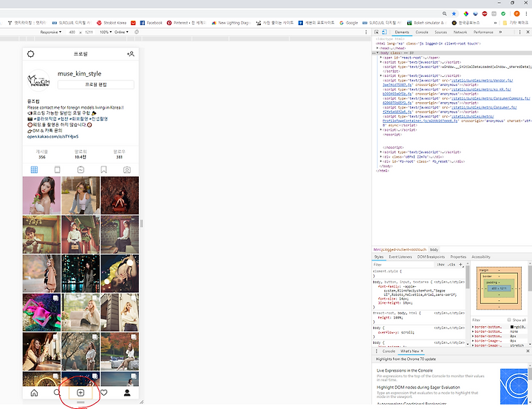Open the Online throttling dropdown
The height and width of the screenshot is (409, 532).
pos(121,32)
